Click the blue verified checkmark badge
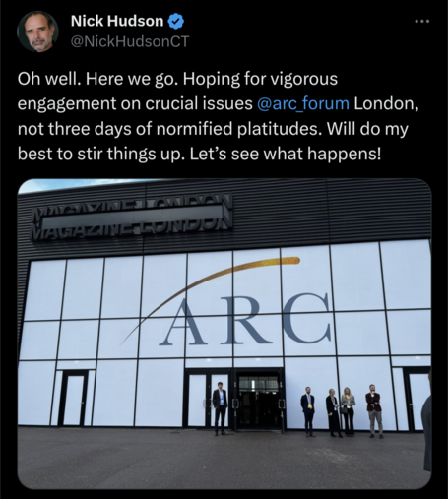The image size is (448, 499). [x=176, y=22]
